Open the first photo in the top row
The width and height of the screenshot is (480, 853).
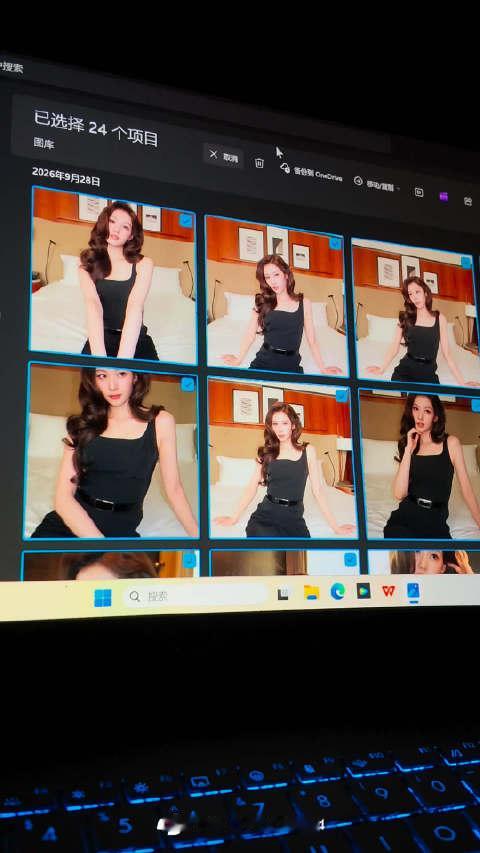[x=113, y=275]
